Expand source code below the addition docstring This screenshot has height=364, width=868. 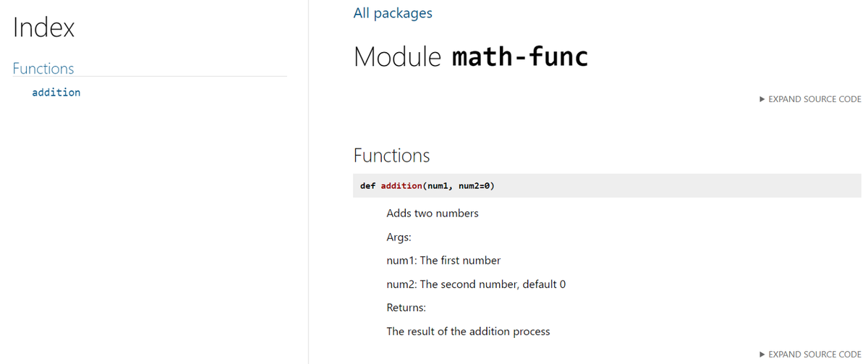(x=814, y=354)
